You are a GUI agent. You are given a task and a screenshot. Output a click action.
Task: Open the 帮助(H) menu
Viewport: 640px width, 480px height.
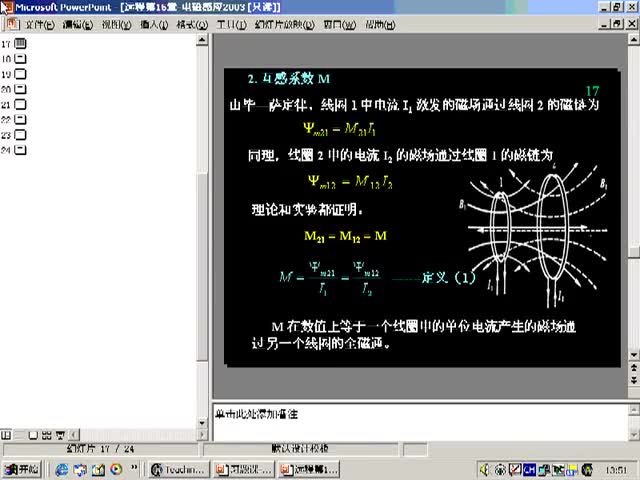[380, 25]
